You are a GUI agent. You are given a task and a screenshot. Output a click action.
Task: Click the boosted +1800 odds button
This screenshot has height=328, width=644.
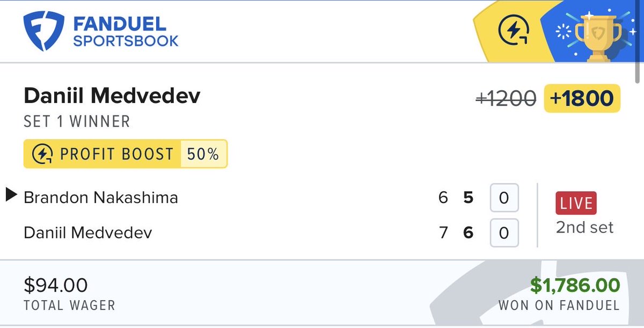tap(582, 98)
